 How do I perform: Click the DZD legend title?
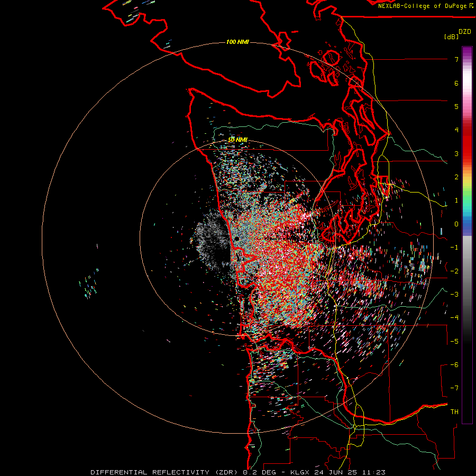pos(465,32)
